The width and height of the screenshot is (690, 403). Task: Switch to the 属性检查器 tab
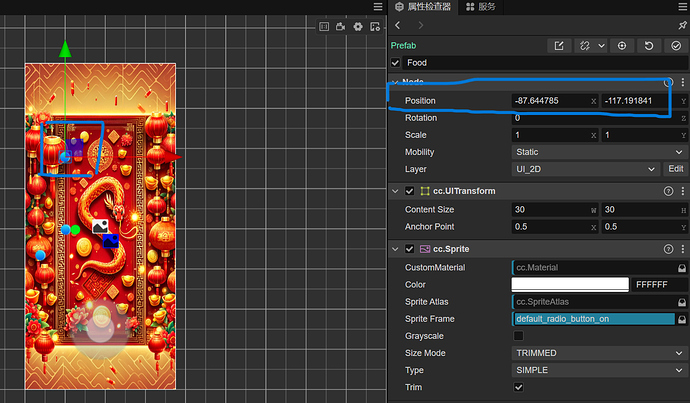point(423,7)
